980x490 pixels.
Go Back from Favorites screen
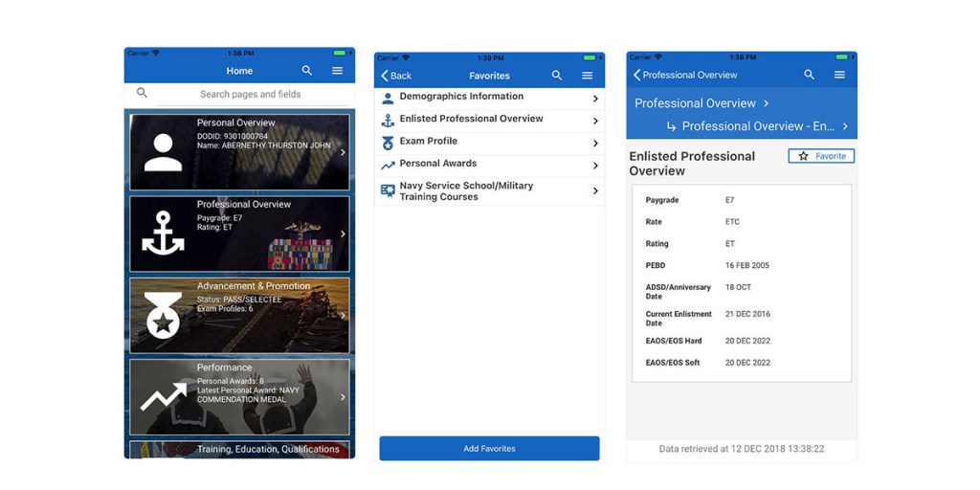[x=396, y=76]
